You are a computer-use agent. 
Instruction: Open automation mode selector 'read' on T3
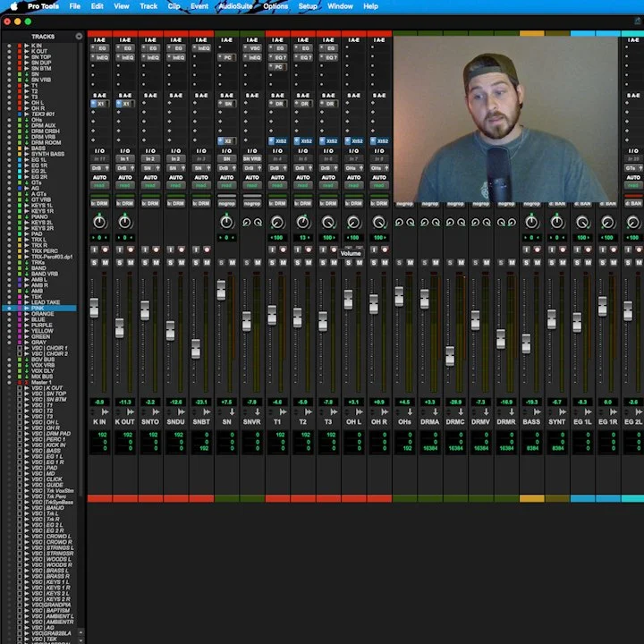[328, 186]
